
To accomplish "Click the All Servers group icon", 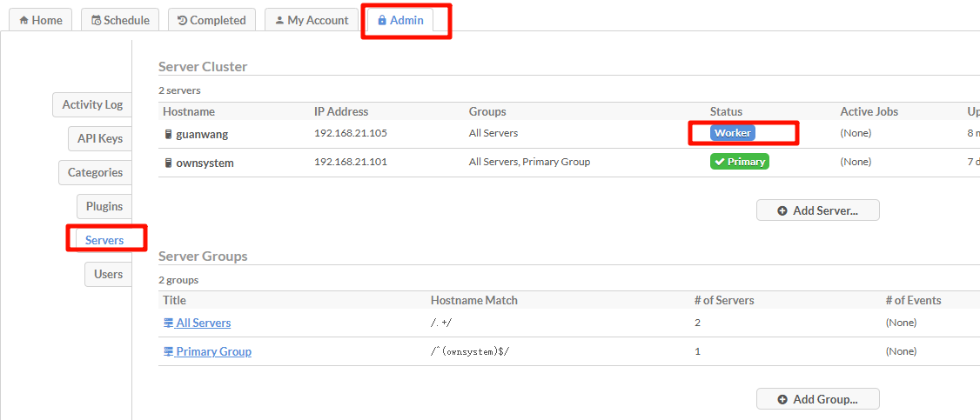I will pos(169,323).
